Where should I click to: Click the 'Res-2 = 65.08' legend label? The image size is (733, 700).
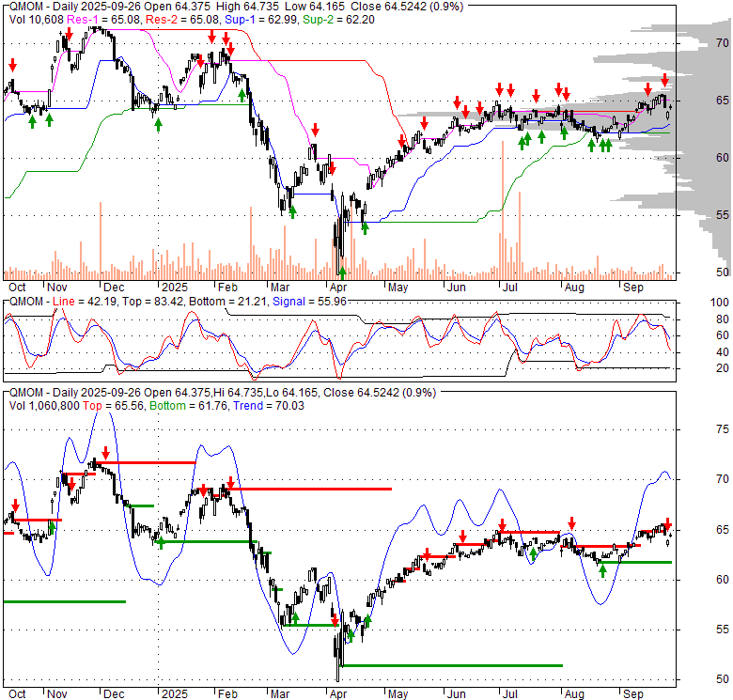point(182,20)
